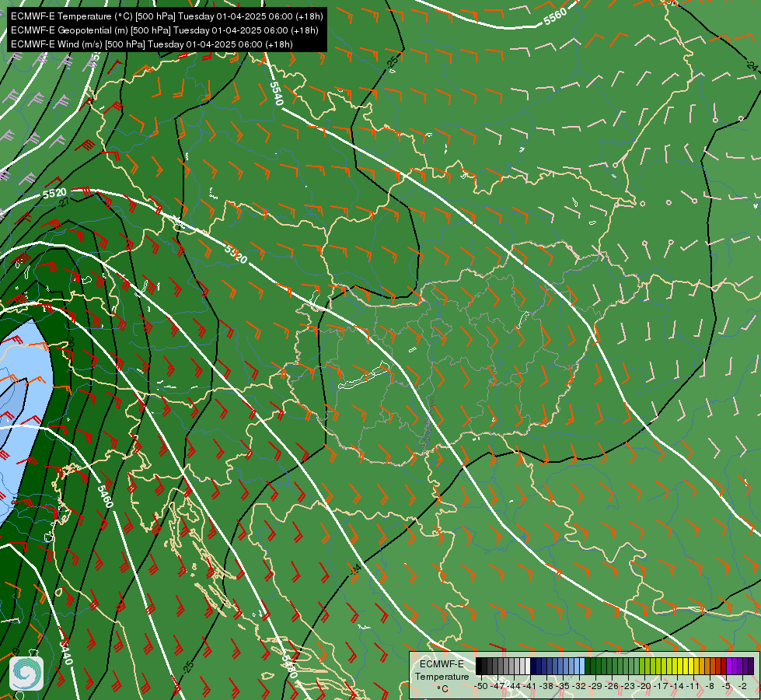Screen dimensions: 761x700
Task: Select the ECMWF-E Wind 500 hPa title line
Action: click(x=152, y=44)
